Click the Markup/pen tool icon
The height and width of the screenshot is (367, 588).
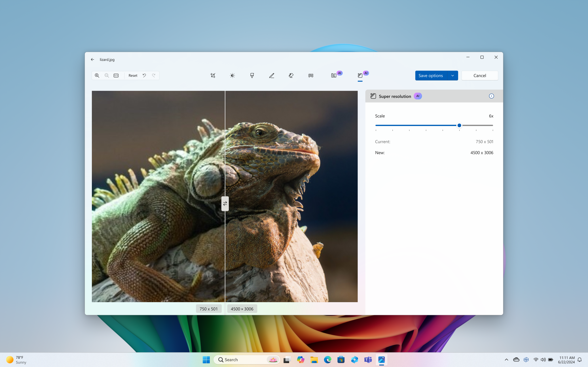tap(271, 75)
